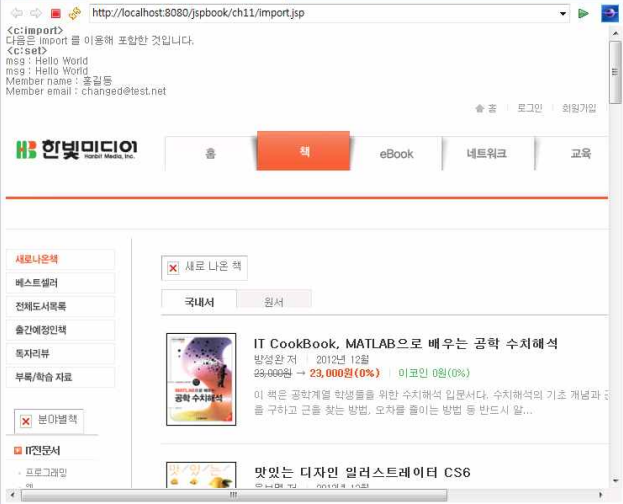Screen dimensions: 623x504
Task: Click the orange icon beside IT전문서
Action: pyautogui.click(x=18, y=450)
